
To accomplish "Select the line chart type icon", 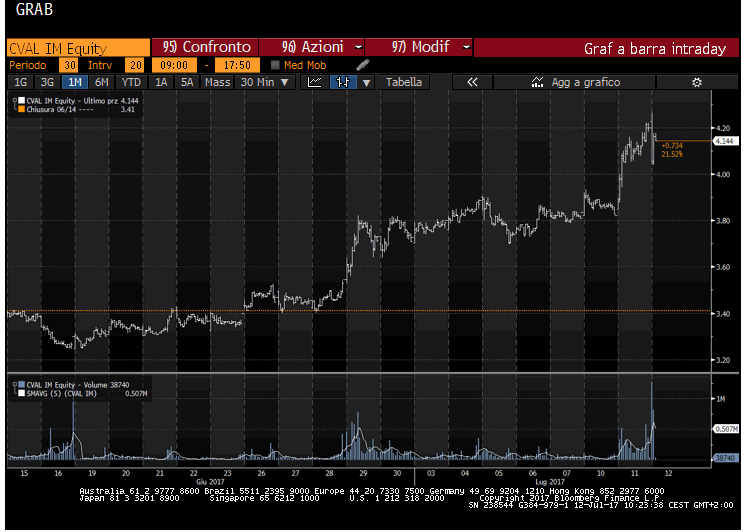I will click(x=315, y=82).
